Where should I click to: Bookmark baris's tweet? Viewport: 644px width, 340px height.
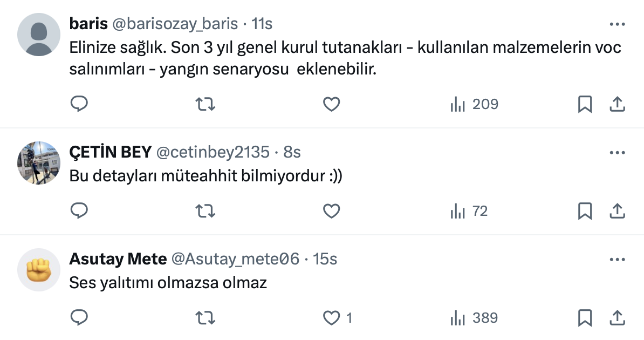(x=585, y=104)
